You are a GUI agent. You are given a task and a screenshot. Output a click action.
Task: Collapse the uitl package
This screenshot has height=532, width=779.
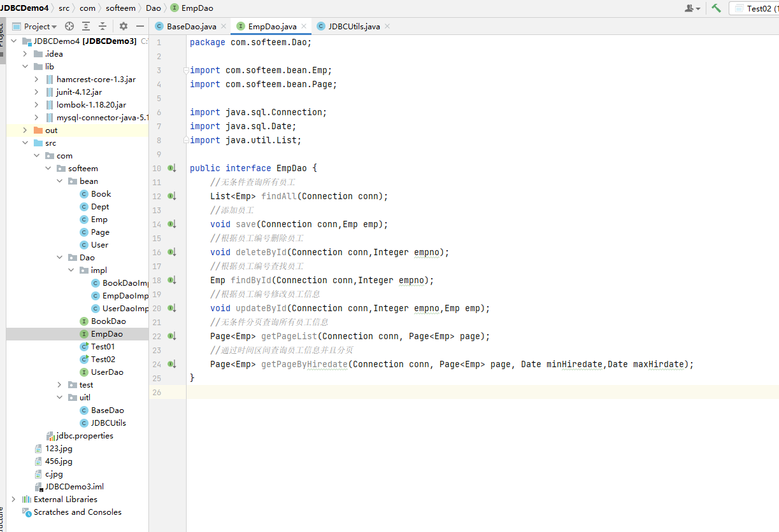pos(60,397)
